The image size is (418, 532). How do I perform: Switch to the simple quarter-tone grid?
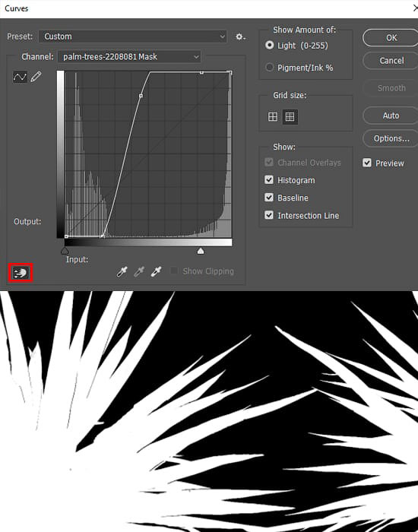273,117
